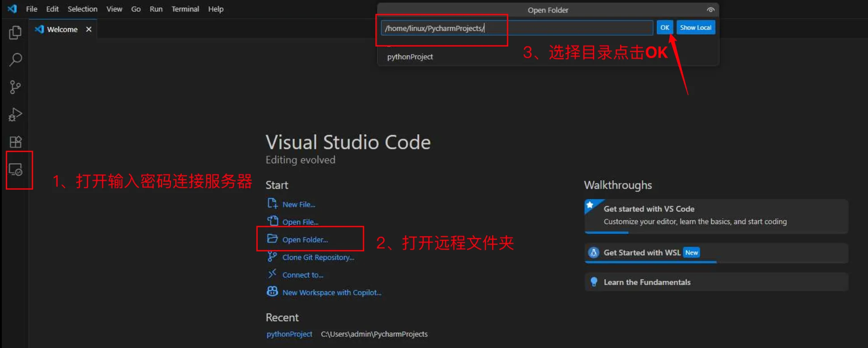Open the View menu
Screen dimensions: 868x348
coord(114,9)
